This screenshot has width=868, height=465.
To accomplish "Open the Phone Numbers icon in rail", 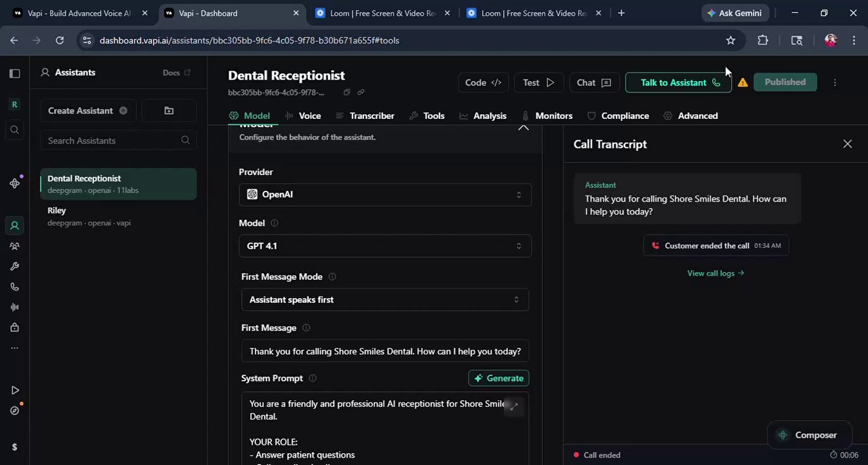I will click(x=14, y=287).
